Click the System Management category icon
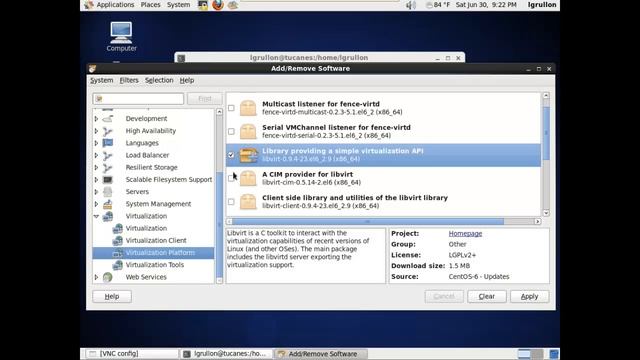Image resolution: width=640 pixels, height=360 pixels. click(108, 204)
